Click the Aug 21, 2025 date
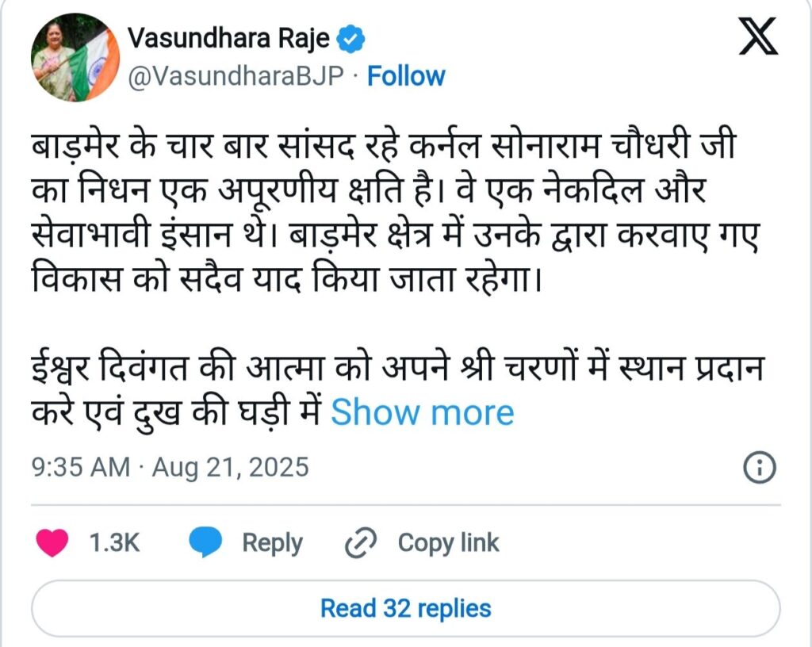 click(229, 467)
